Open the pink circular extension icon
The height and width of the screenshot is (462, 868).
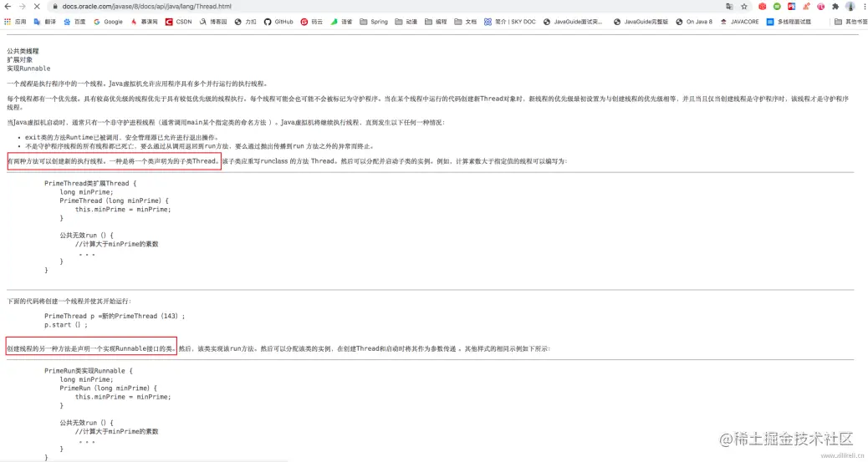820,7
